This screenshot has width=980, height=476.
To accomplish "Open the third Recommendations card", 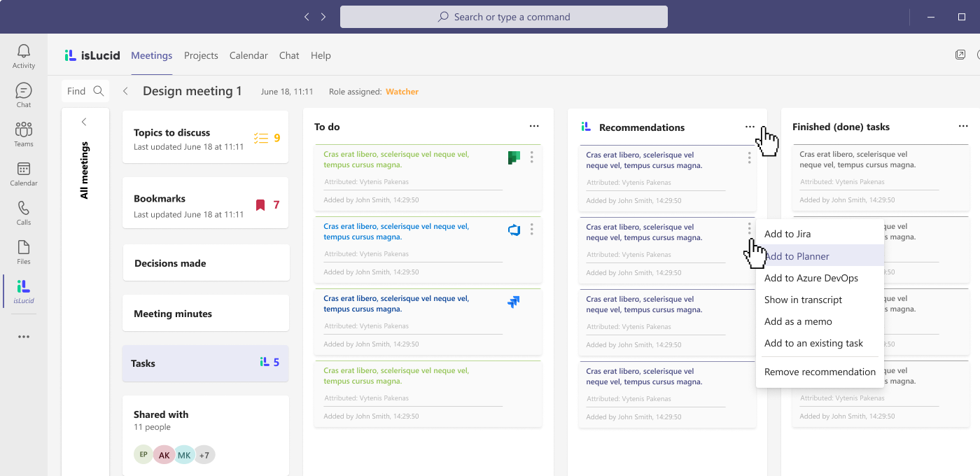I will coord(668,322).
